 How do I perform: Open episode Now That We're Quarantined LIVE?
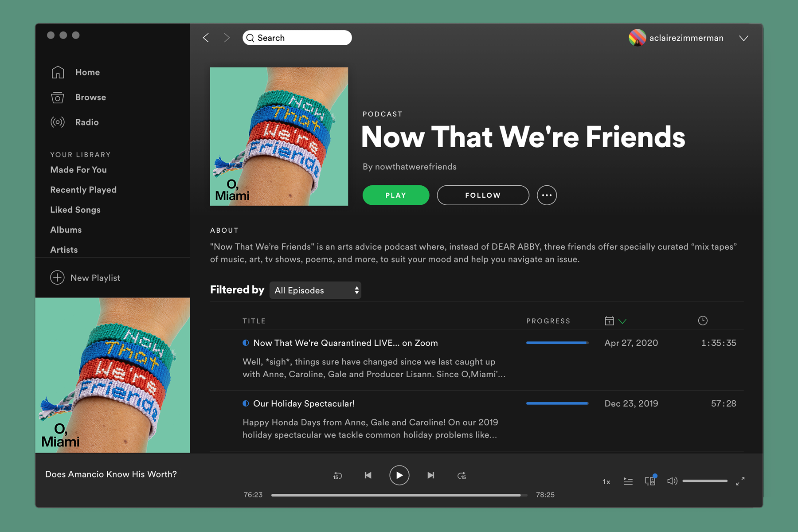[x=345, y=343]
